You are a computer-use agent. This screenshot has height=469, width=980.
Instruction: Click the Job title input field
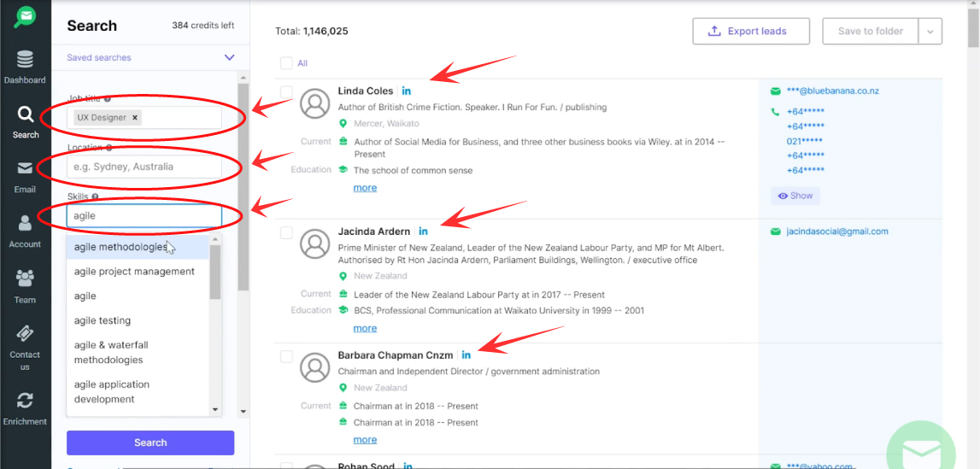(144, 117)
